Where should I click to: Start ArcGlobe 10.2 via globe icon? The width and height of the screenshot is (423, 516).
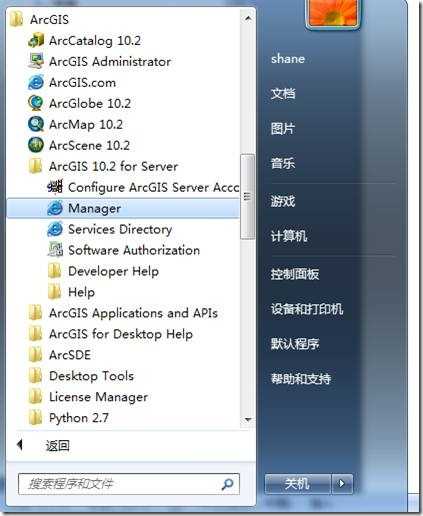point(36,103)
